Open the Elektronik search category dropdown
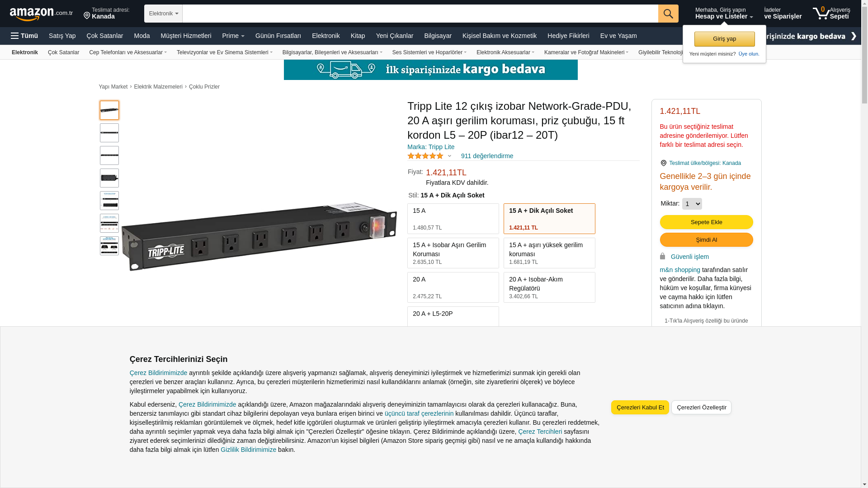The height and width of the screenshot is (488, 868). coord(163,14)
